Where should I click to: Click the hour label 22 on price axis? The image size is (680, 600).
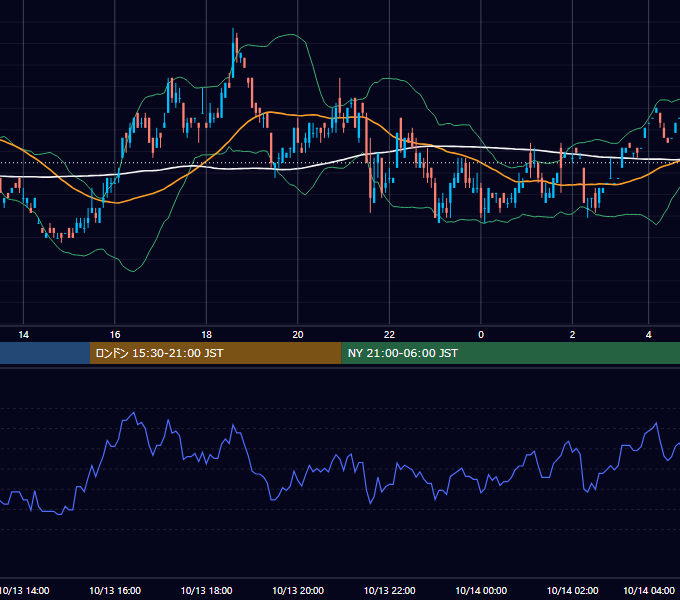click(x=389, y=335)
